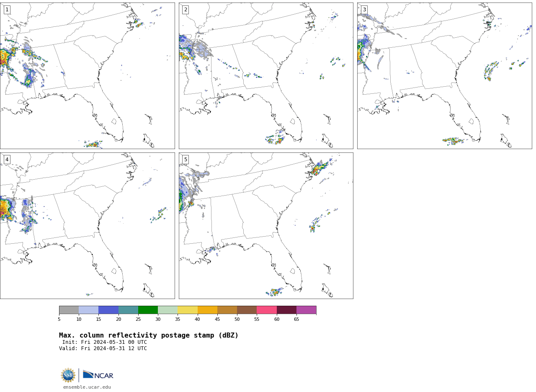Viewport: 536px width, 392px height.
Task: Click the pale green 30-35 dBZ swatch
Action: pyautogui.click(x=167, y=310)
